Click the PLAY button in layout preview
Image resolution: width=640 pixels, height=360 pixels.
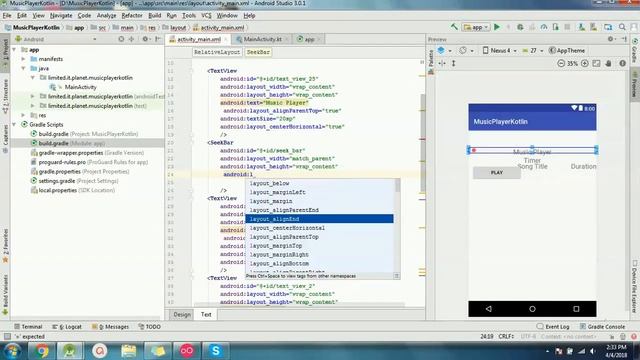click(497, 173)
